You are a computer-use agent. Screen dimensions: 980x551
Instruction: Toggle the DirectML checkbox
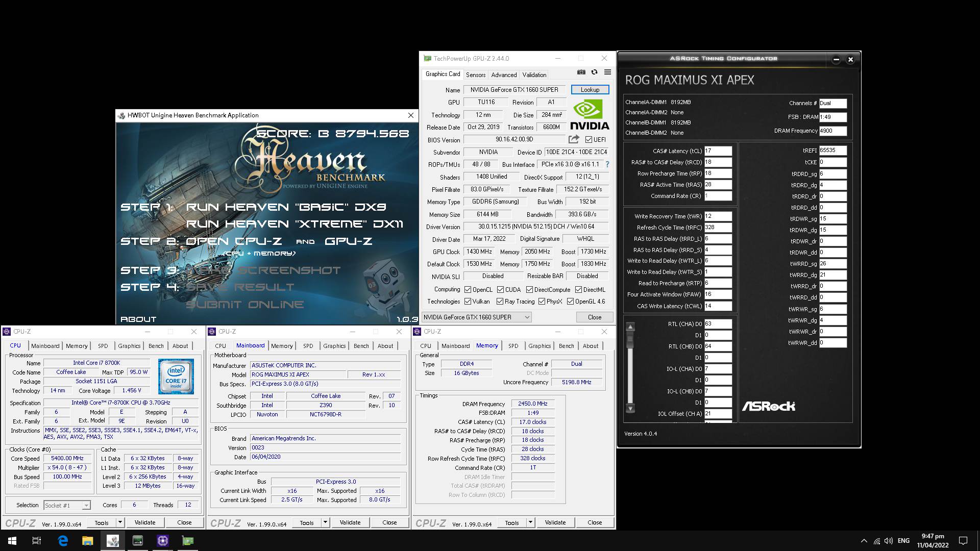point(578,289)
